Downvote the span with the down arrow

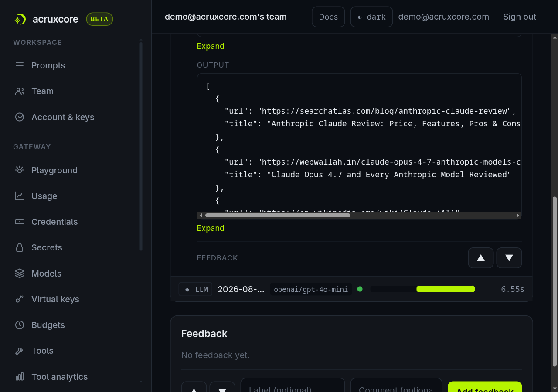coord(509,258)
